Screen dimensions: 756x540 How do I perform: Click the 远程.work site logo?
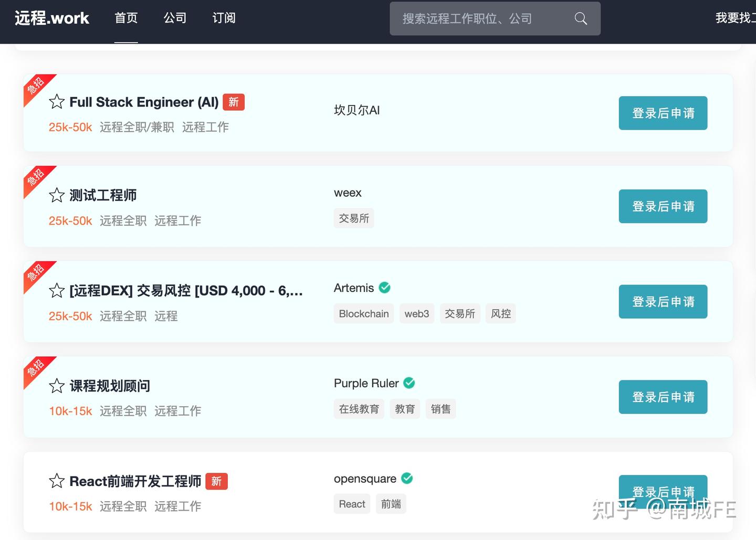coord(52,18)
